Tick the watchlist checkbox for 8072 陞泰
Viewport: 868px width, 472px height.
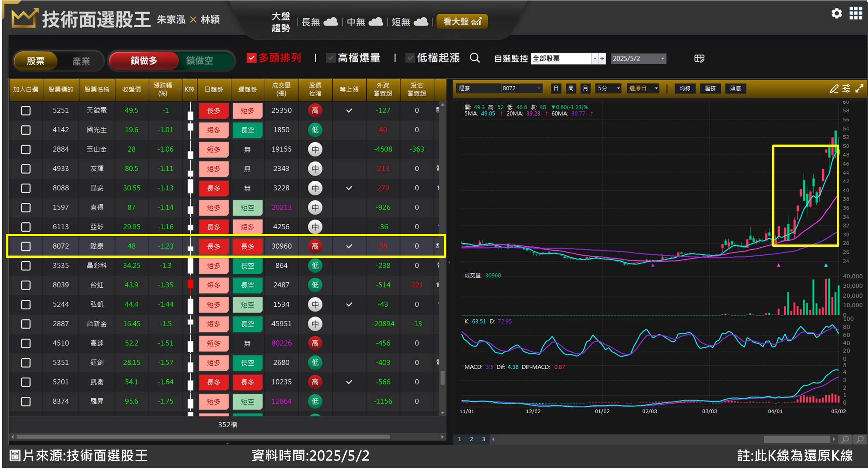(x=26, y=246)
